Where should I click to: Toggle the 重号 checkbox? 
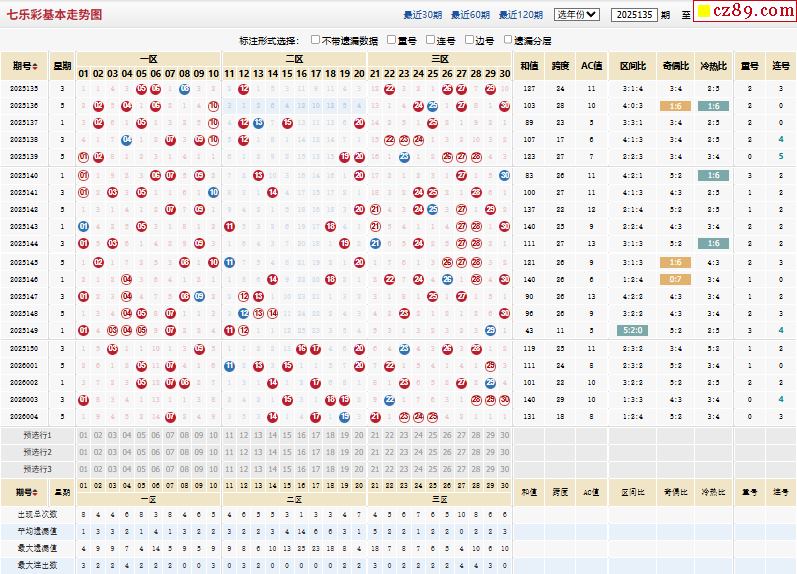point(390,40)
